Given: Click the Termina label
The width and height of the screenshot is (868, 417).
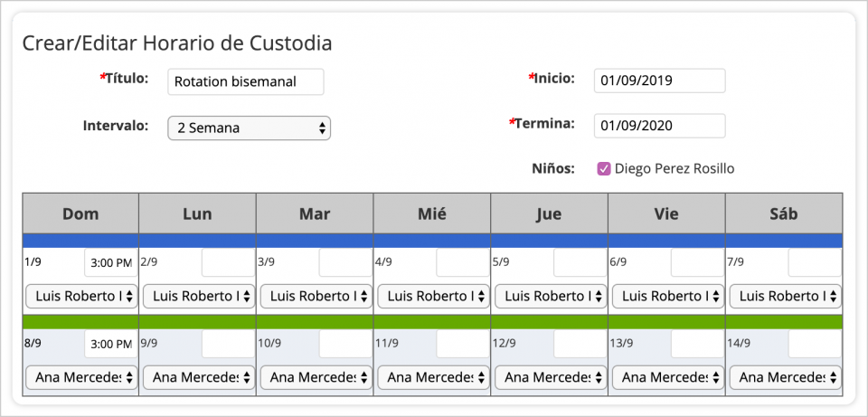Looking at the screenshot, I should [x=542, y=123].
